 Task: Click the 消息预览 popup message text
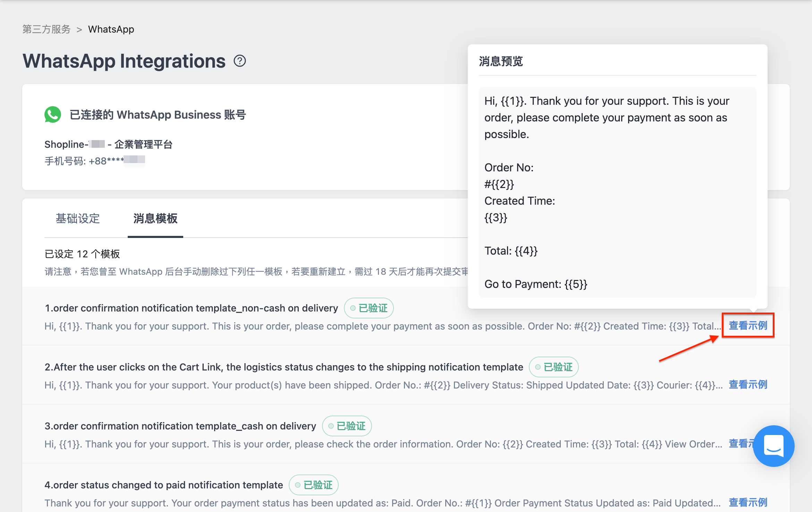(618, 192)
